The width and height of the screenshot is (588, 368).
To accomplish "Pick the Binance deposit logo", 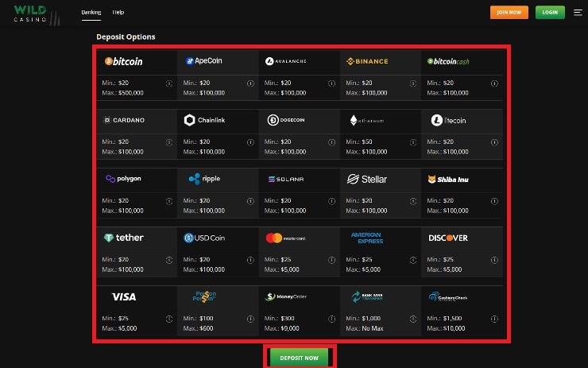I will [367, 61].
